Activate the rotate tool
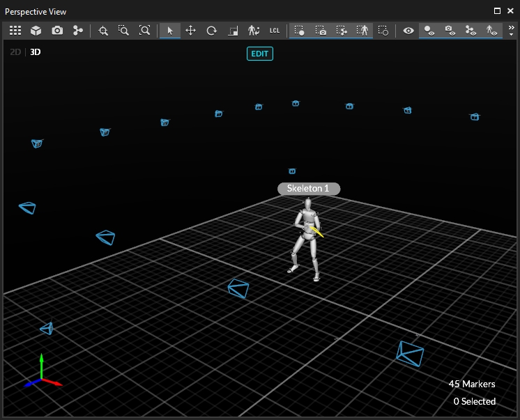Screen dimensions: 520x420 point(212,31)
